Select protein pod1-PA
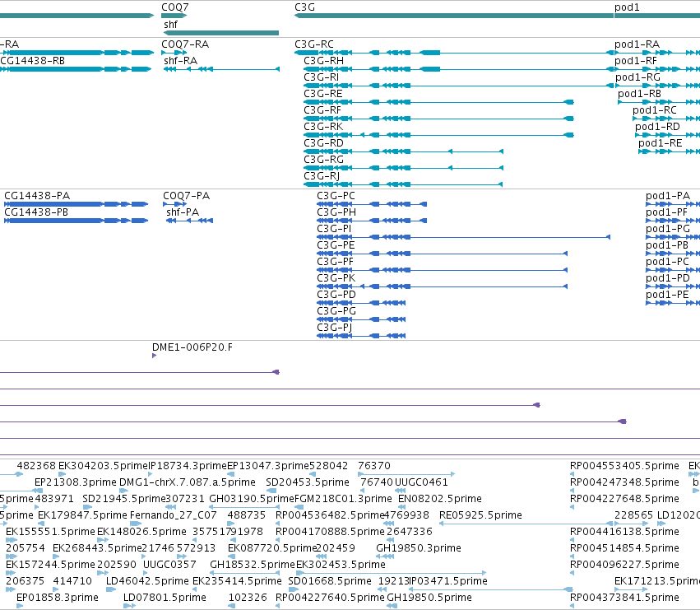 (668, 196)
